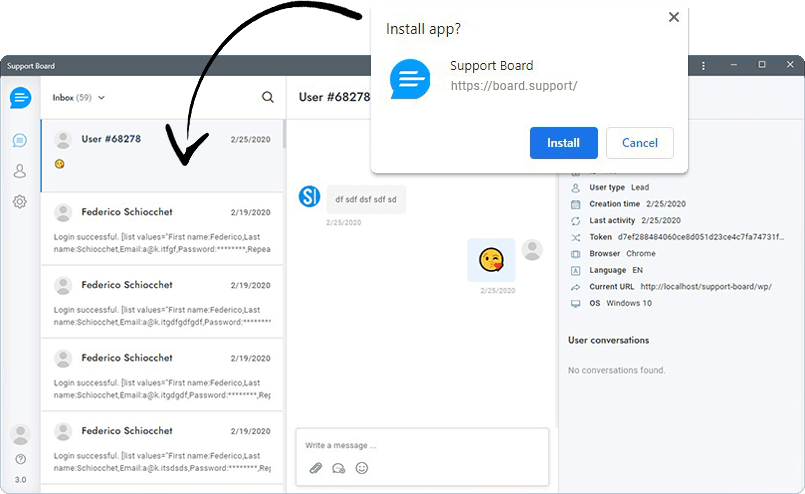Click the Browser icon in the user details
Viewport: 805px width, 494px height.
tap(576, 254)
